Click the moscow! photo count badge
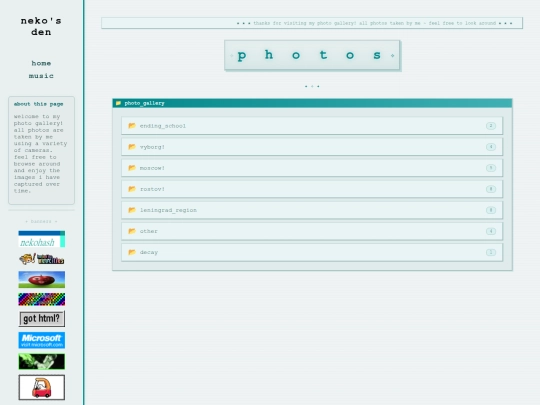540x405 pixels. (491, 168)
